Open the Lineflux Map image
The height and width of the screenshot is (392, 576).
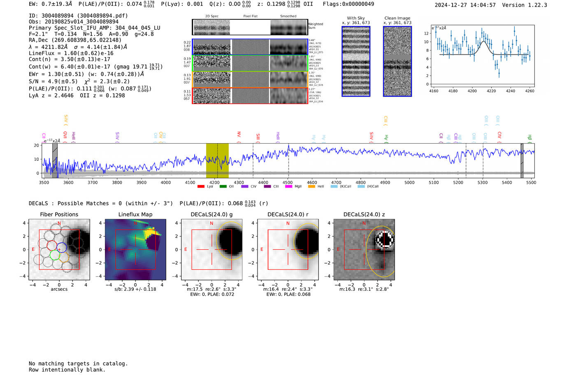(x=135, y=250)
